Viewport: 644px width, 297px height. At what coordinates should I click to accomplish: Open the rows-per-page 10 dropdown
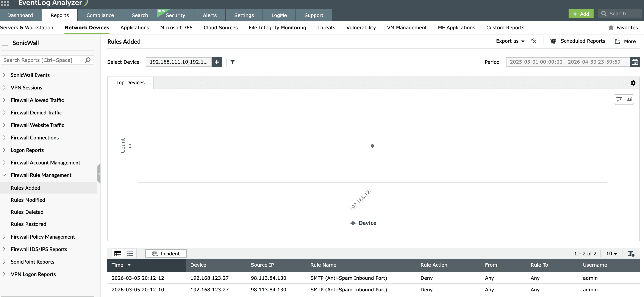pyautogui.click(x=611, y=253)
